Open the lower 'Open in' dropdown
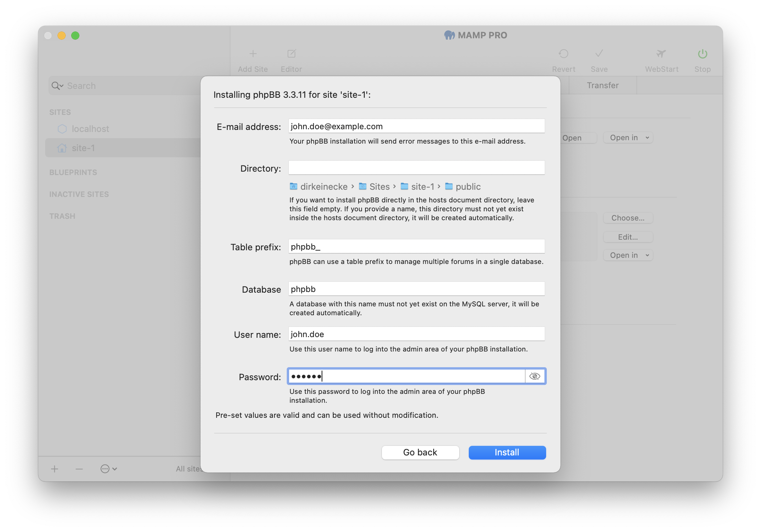This screenshot has height=532, width=761. pos(628,255)
